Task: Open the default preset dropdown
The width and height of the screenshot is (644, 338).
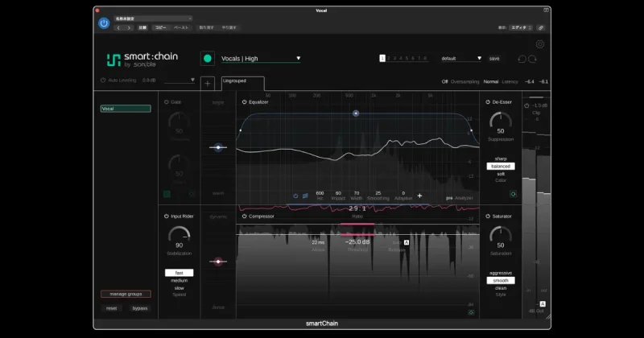Action: tap(461, 58)
